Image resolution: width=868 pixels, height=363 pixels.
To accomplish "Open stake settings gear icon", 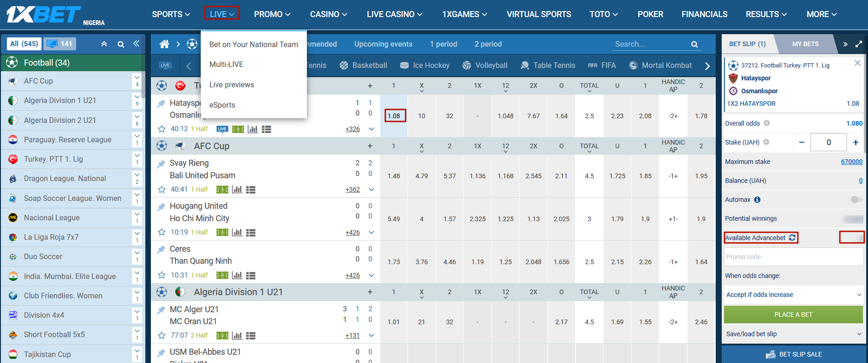I will point(766,142).
